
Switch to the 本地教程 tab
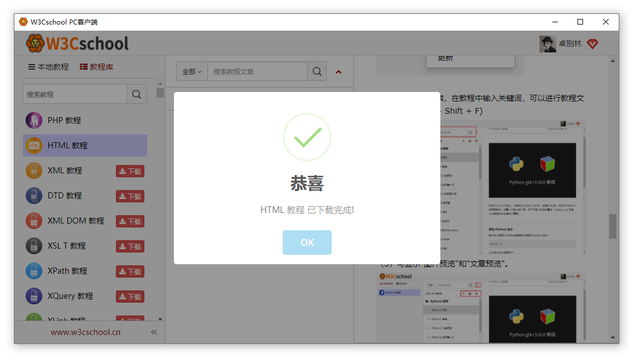(48, 67)
